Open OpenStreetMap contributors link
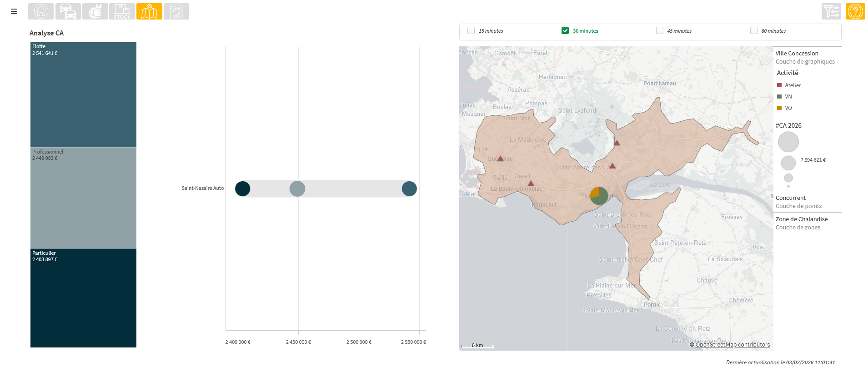This screenshot has width=868, height=372. click(733, 345)
